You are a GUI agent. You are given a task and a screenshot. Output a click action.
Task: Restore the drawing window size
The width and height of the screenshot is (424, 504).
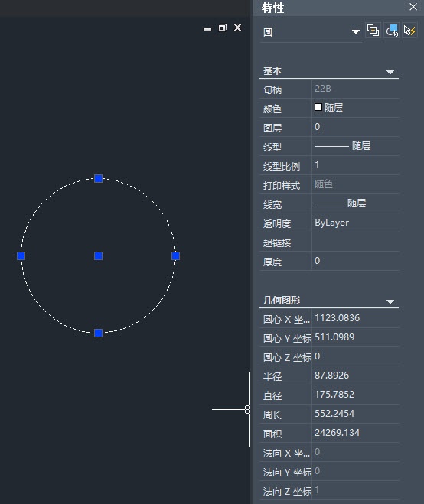click(222, 28)
